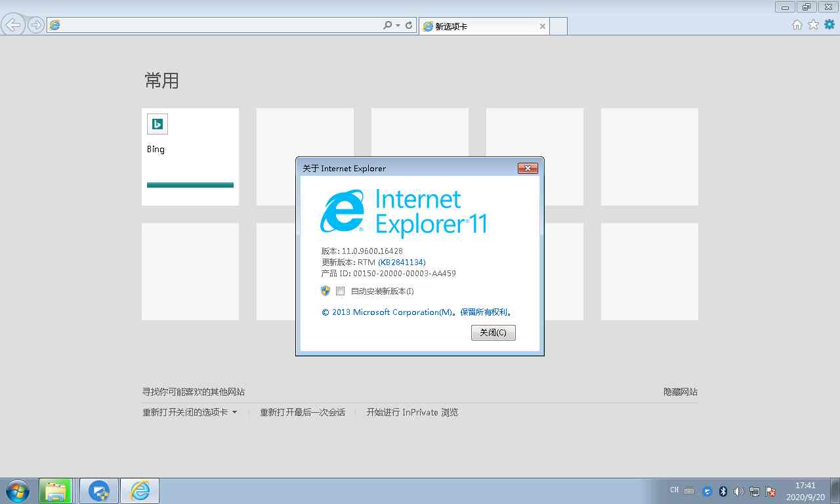Click 重新打开最后一次会话 link
The image size is (840, 504).
[303, 412]
